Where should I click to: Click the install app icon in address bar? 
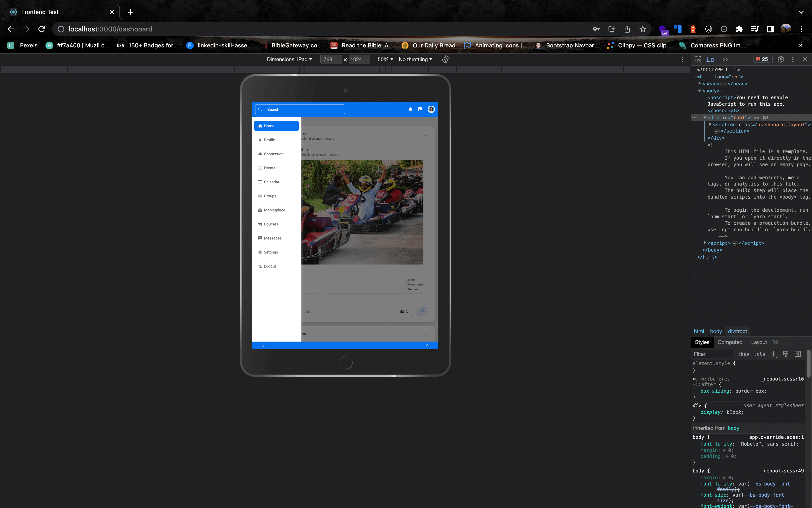pyautogui.click(x=612, y=29)
